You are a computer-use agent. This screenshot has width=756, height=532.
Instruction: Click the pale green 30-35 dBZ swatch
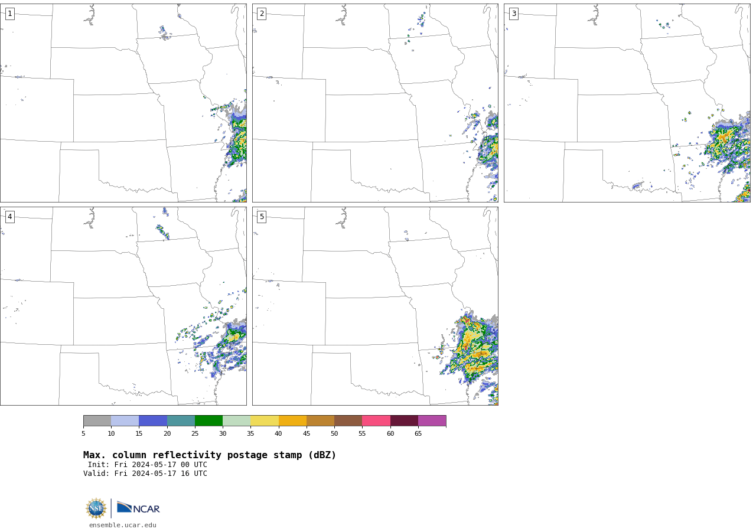pyautogui.click(x=236, y=420)
